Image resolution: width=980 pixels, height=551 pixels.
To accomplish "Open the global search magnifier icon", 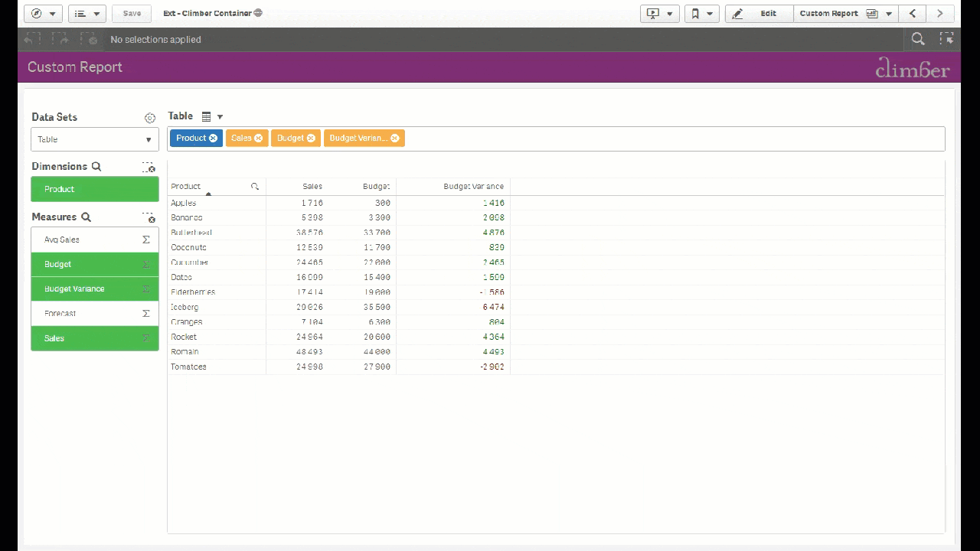I will click(x=917, y=39).
